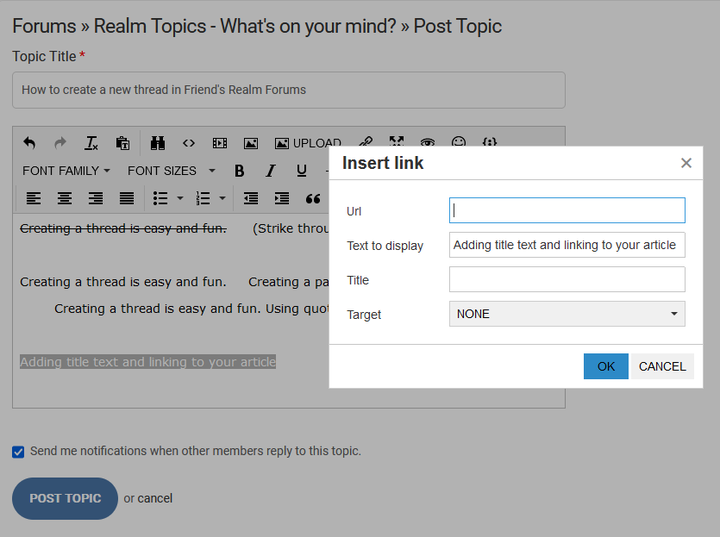Click the Redo arrow icon
Screen dimensions: 720x537
pos(60,143)
